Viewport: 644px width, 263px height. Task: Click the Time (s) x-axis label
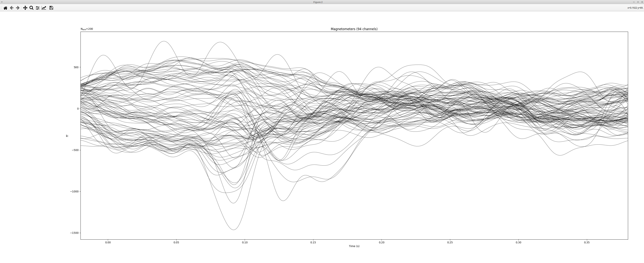click(354, 246)
